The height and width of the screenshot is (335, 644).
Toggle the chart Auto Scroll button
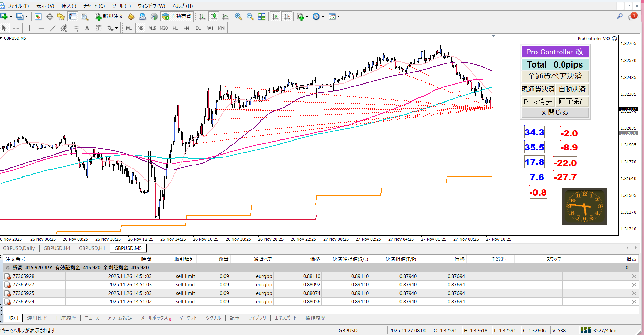[x=275, y=16]
